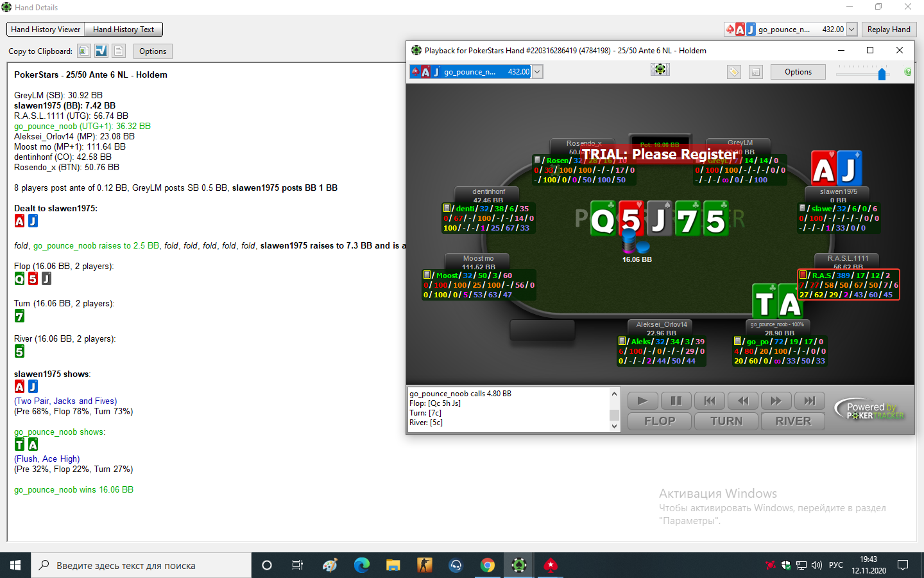The height and width of the screenshot is (578, 924).
Task: Open Task View on taskbar
Action: [x=298, y=565]
